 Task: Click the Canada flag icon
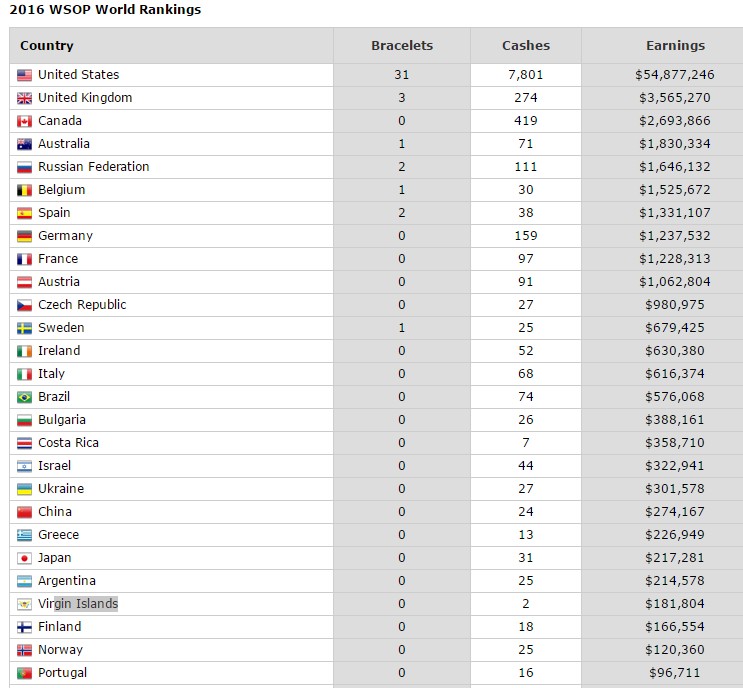click(24, 121)
